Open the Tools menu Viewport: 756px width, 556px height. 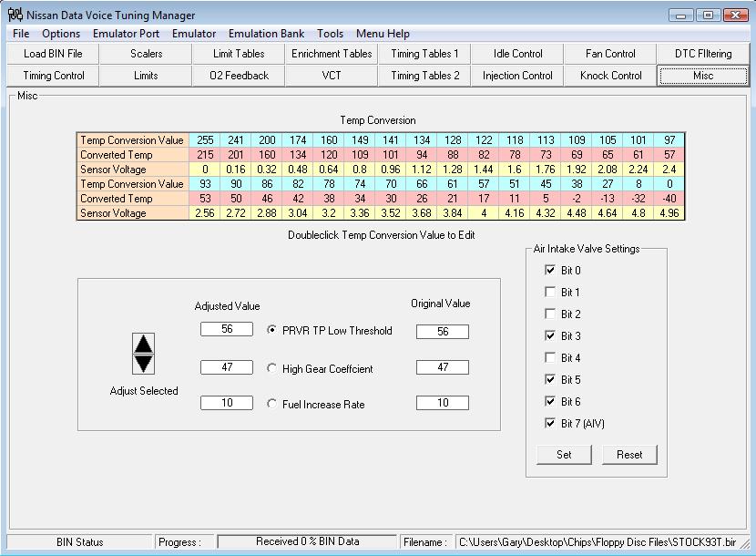click(330, 34)
